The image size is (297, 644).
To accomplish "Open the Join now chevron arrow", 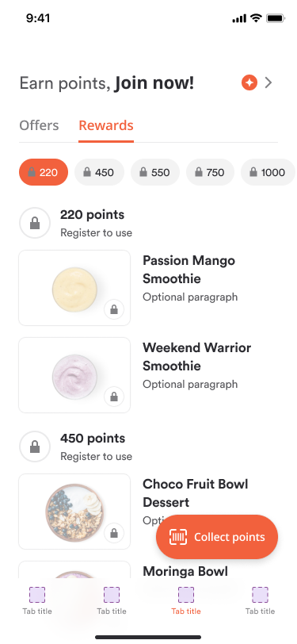I will pos(268,83).
